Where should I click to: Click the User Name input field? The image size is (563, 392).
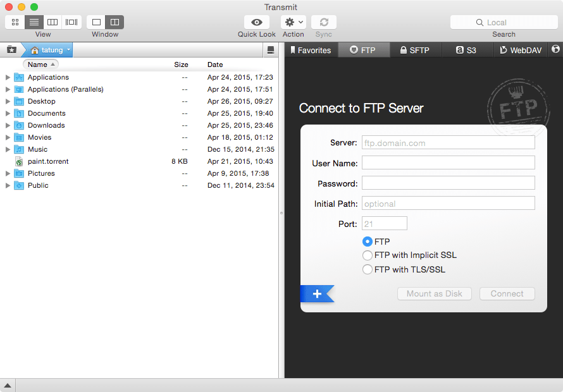(x=448, y=162)
